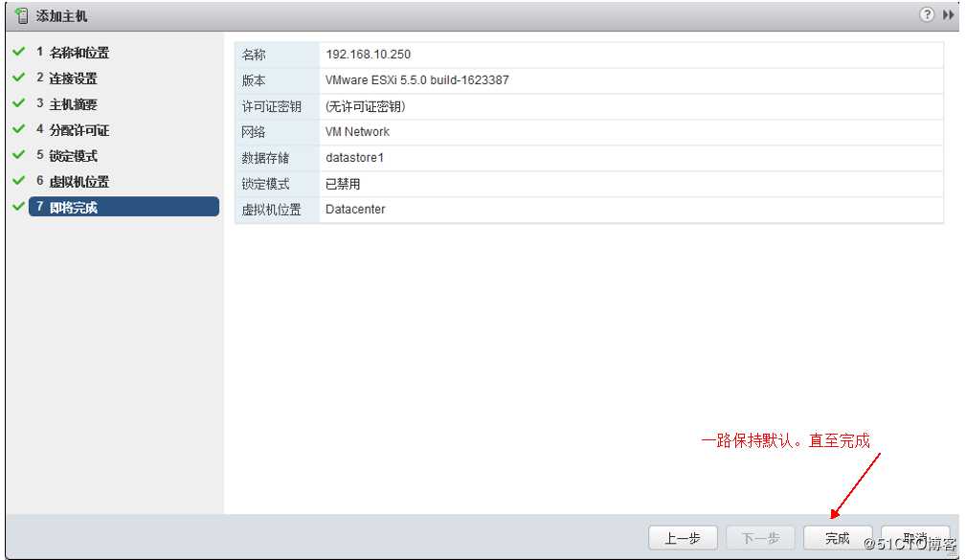Click the 上一步 back button

683,538
